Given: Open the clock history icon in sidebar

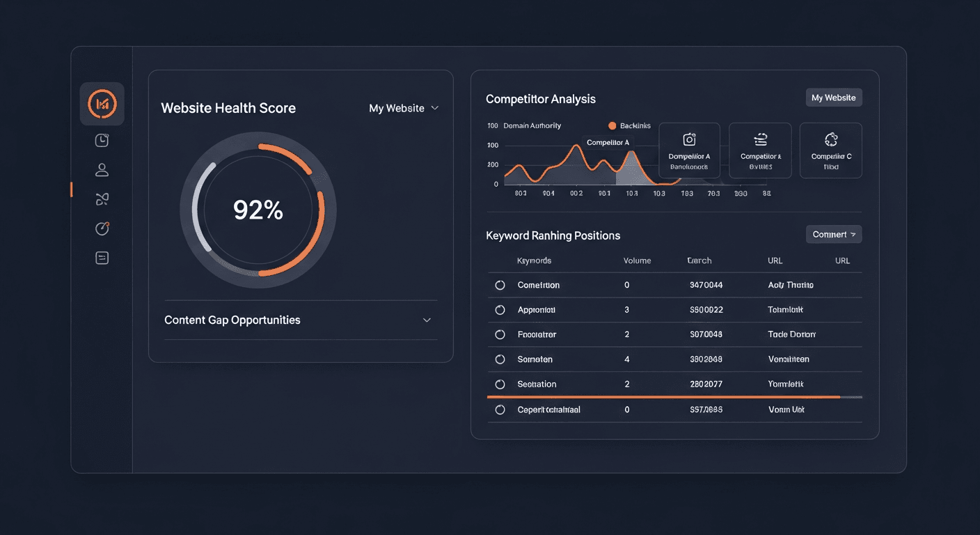Looking at the screenshot, I should pos(102,141).
